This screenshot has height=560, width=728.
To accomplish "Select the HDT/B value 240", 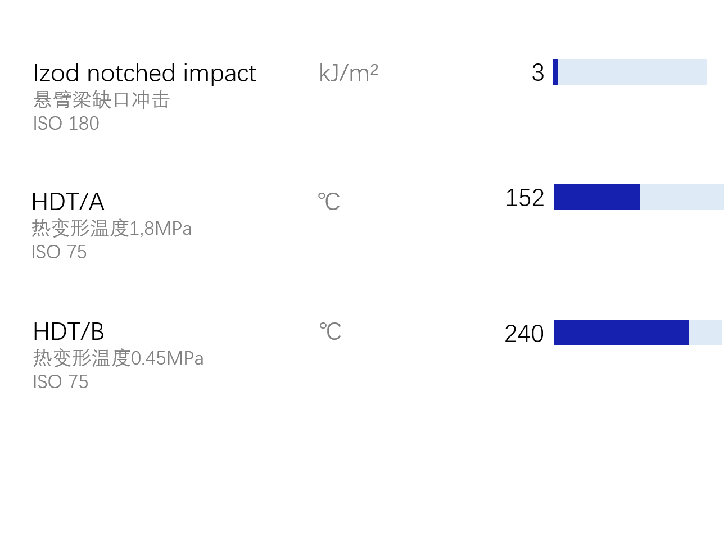I will coord(524,334).
